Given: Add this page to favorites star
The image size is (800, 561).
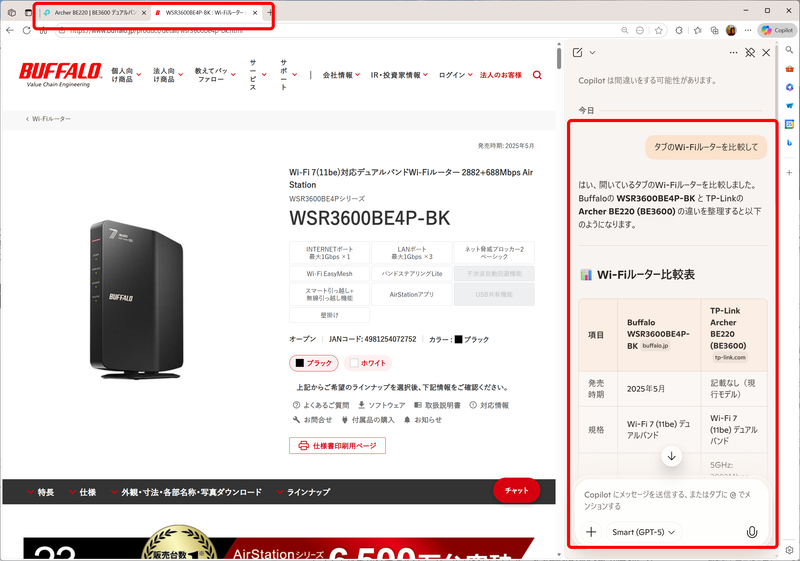Looking at the screenshot, I should [659, 31].
